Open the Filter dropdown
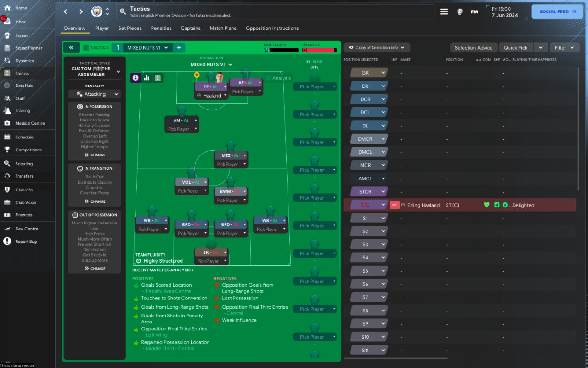588x368 pixels. (564, 48)
